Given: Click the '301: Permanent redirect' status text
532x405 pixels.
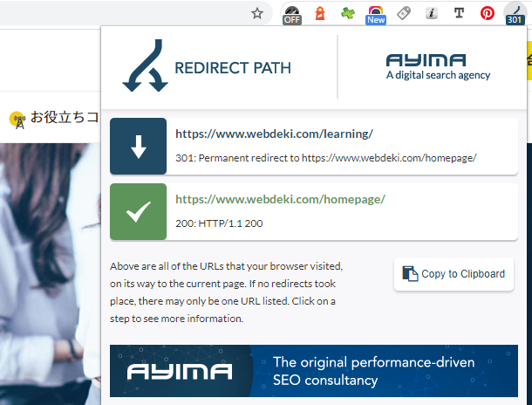Looking at the screenshot, I should [325, 158].
